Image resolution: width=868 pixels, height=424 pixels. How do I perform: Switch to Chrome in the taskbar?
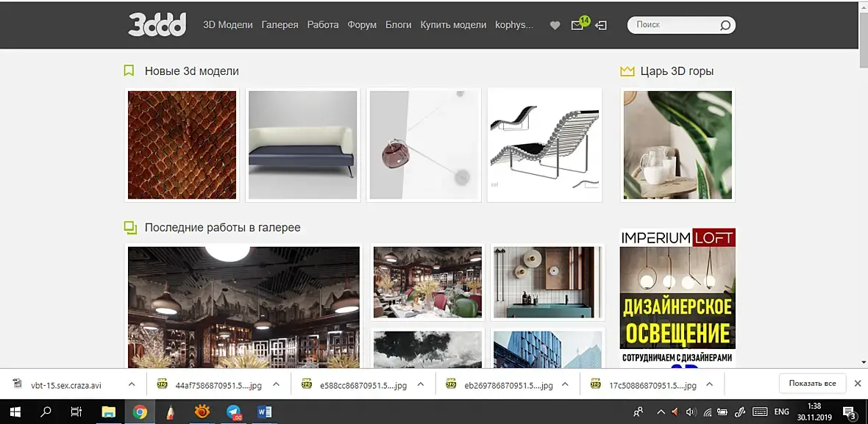tap(140, 412)
